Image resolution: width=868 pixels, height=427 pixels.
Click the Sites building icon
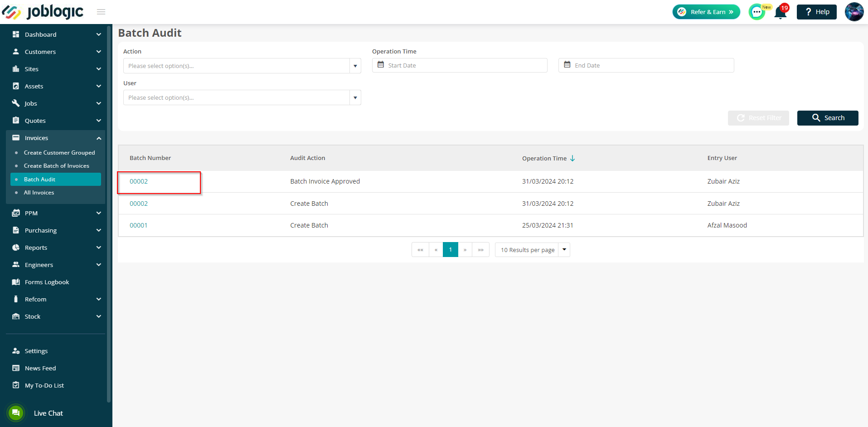tap(16, 69)
